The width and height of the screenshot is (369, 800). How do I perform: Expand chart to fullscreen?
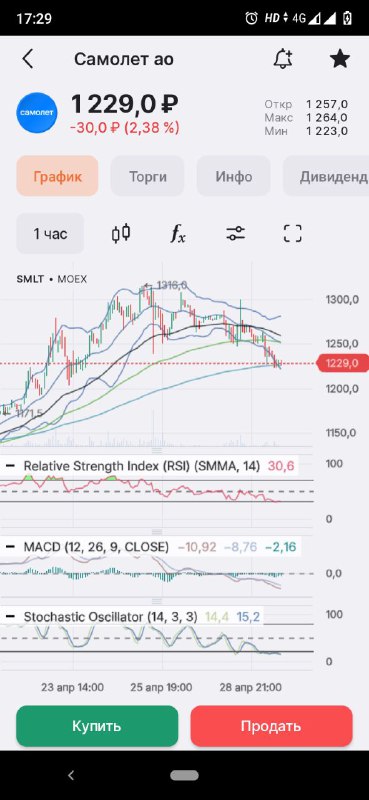(x=292, y=234)
